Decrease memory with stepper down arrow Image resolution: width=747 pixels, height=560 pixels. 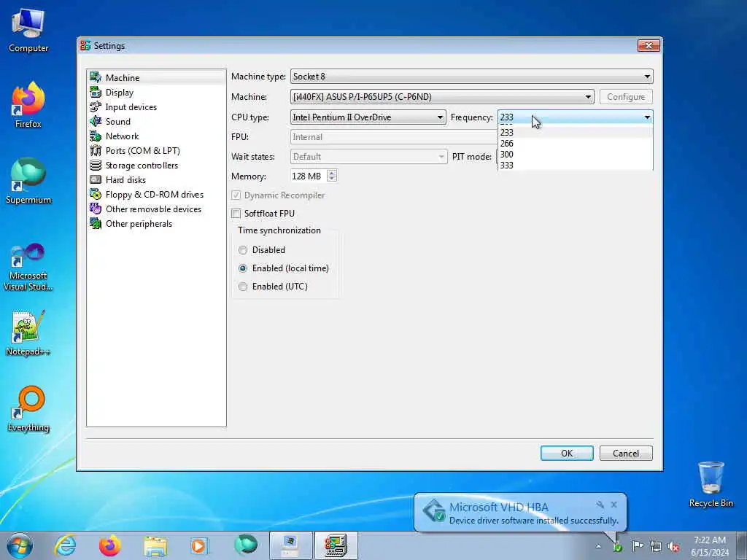332,179
